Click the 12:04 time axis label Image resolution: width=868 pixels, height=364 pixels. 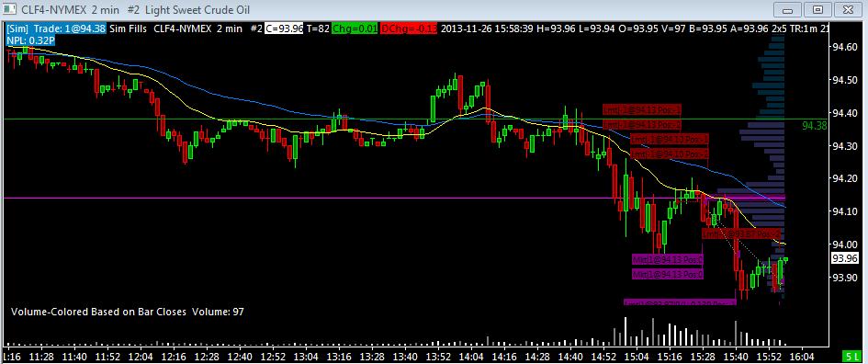[x=141, y=356]
